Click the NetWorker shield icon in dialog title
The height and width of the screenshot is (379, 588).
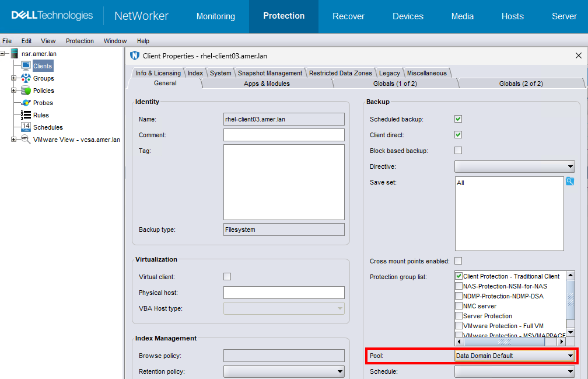pos(135,55)
